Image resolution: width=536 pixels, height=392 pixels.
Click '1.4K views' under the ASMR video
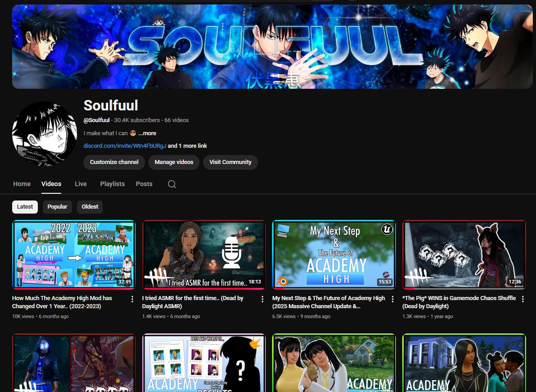pos(154,316)
